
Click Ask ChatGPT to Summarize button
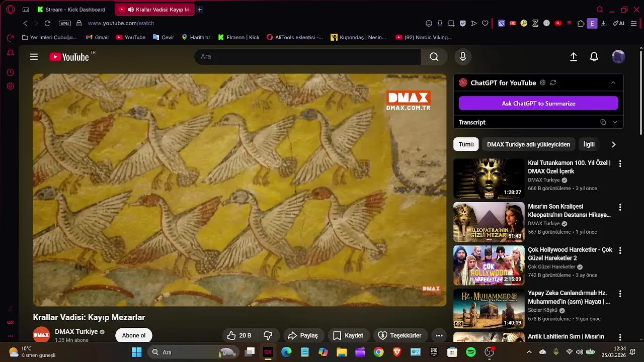[x=538, y=103]
